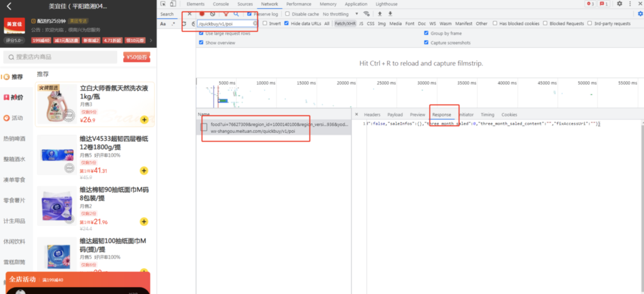
Task: Click the import HAR upload arrow
Action: coord(379,14)
